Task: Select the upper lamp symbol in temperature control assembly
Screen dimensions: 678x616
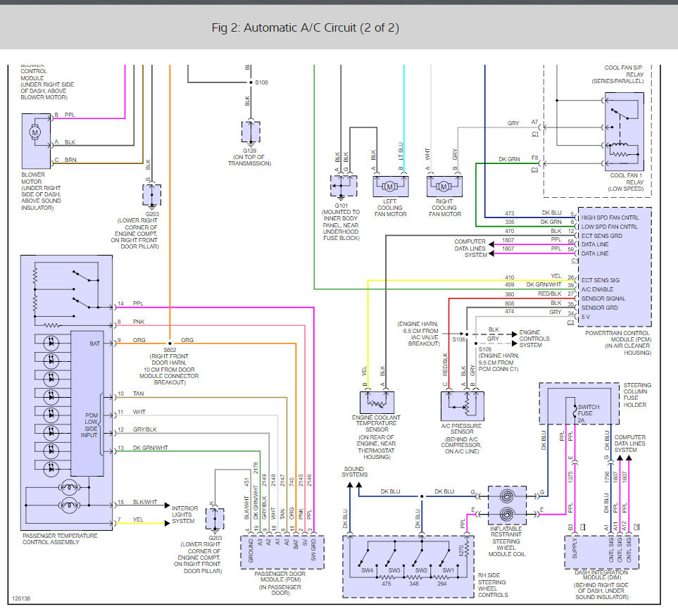Action: pos(69,488)
